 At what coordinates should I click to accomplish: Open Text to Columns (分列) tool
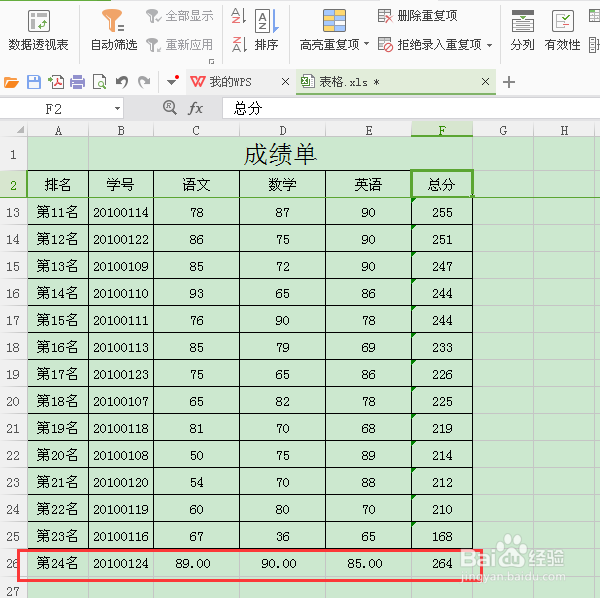[x=522, y=31]
